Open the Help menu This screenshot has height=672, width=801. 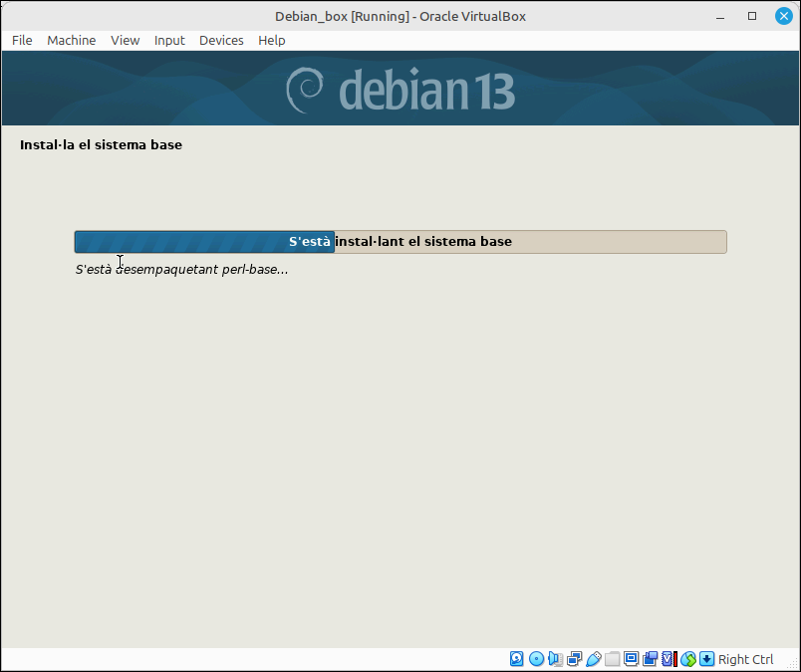[x=272, y=41]
